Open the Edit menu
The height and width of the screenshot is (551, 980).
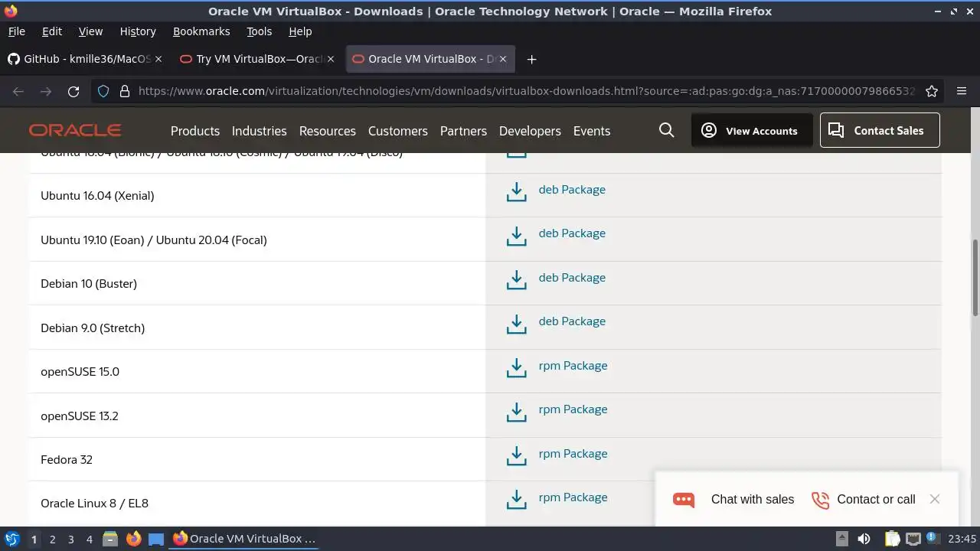52,31
